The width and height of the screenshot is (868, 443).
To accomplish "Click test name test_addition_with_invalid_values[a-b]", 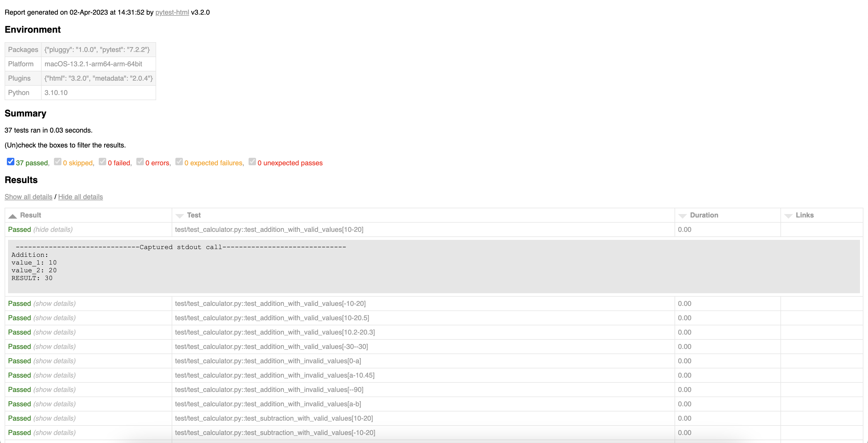I will pos(268,404).
